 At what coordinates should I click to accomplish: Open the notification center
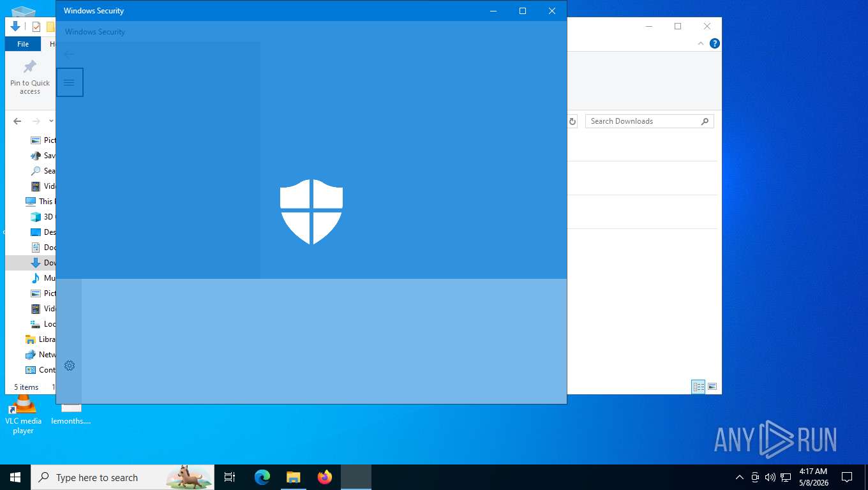pyautogui.click(x=847, y=477)
